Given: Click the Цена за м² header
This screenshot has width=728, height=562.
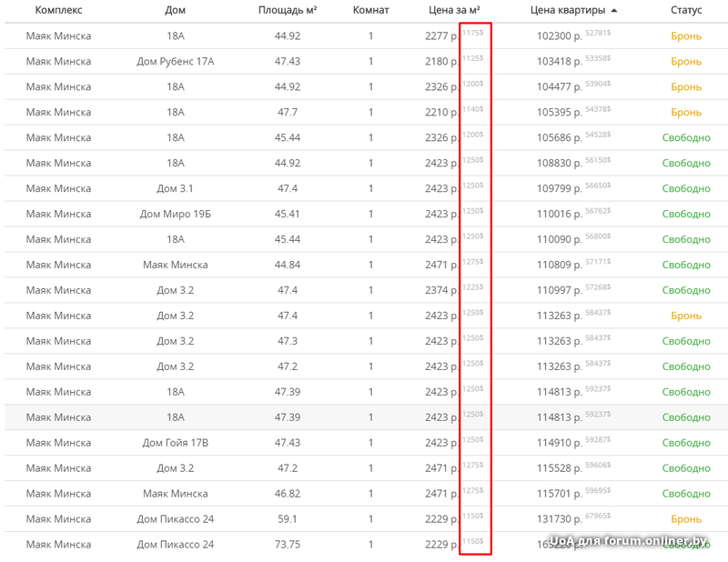Looking at the screenshot, I should (454, 11).
